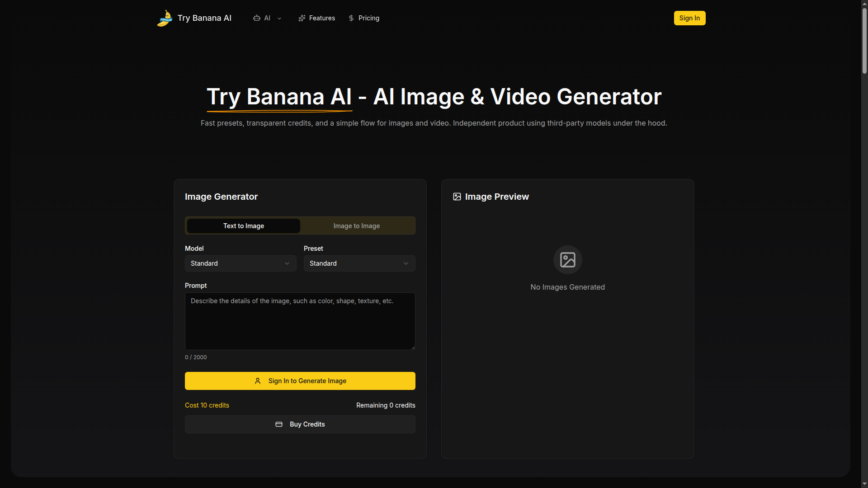Click the sparkle icon beside Features
The image size is (868, 488).
coord(302,18)
